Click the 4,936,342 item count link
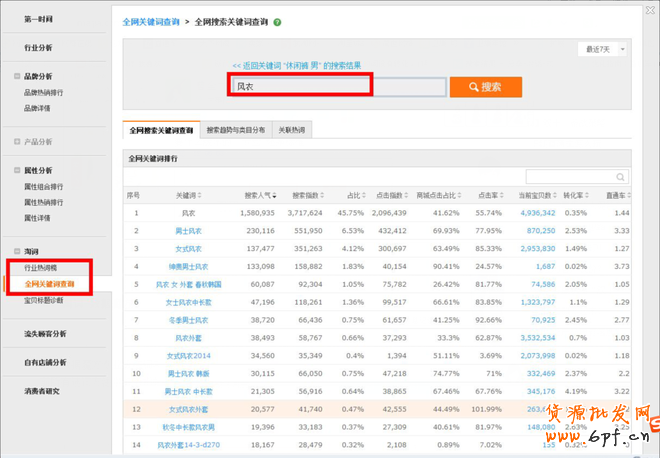This screenshot has height=458, width=660. pyautogui.click(x=536, y=212)
